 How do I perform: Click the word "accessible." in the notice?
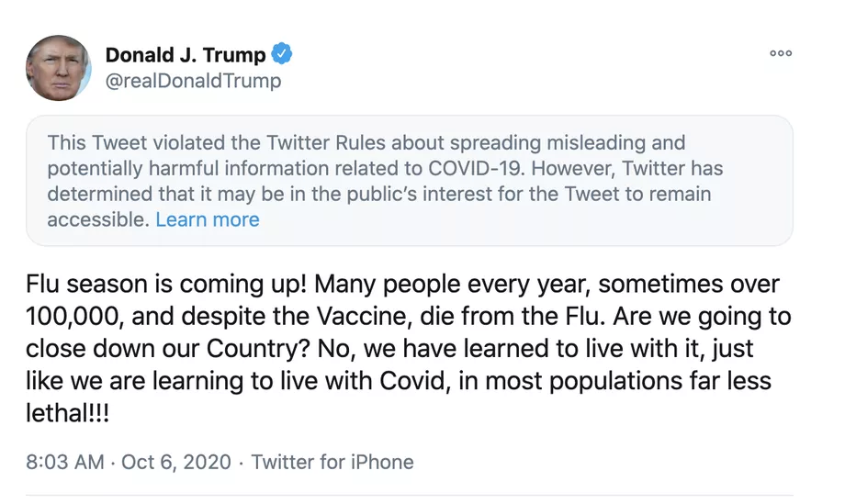[x=97, y=220]
